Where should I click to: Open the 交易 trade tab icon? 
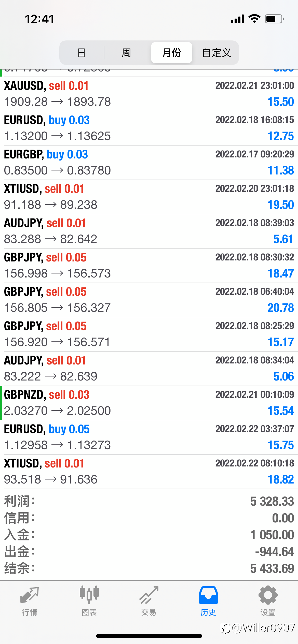click(x=149, y=595)
